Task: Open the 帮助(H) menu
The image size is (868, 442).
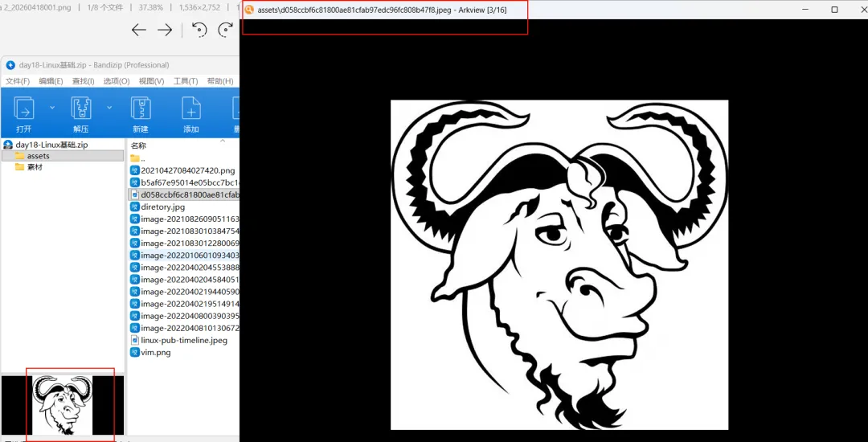Action: (220, 81)
